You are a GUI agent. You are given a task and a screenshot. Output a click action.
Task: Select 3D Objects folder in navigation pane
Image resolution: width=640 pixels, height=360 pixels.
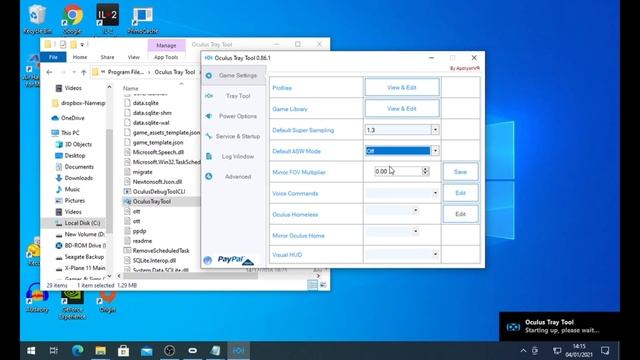coord(78,144)
